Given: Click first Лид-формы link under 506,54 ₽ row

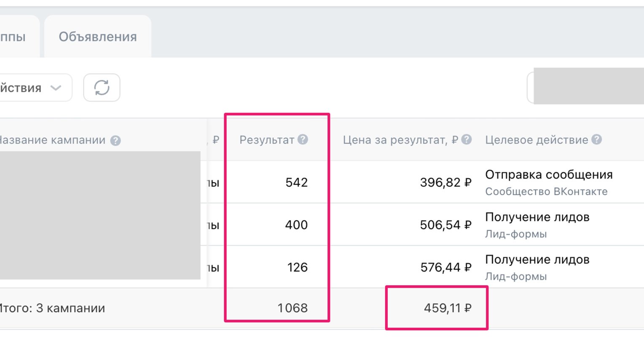Looking at the screenshot, I should (516, 234).
